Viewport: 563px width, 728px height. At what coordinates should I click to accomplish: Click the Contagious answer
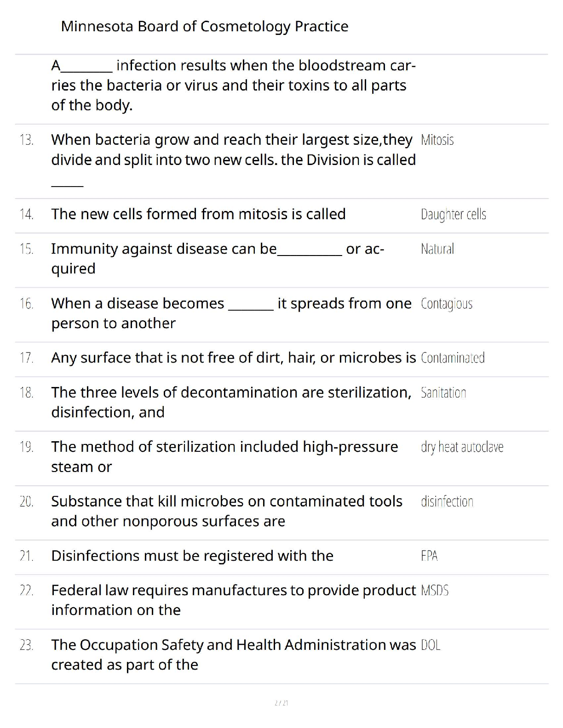tap(447, 304)
